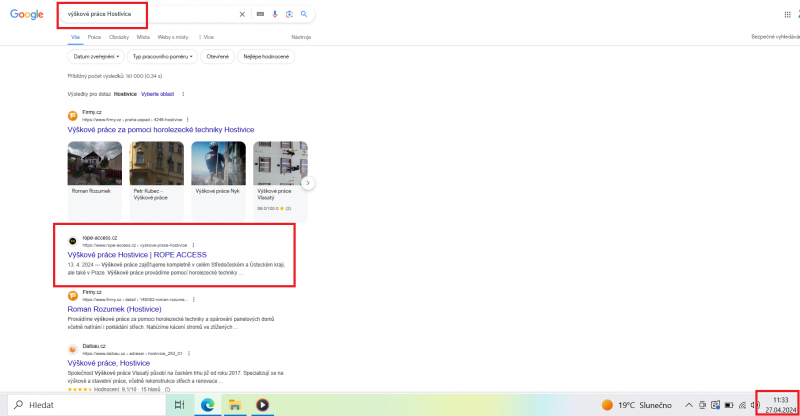Open the media player taskbar icon
Image resolution: width=800 pixels, height=416 pixels.
tap(262, 405)
